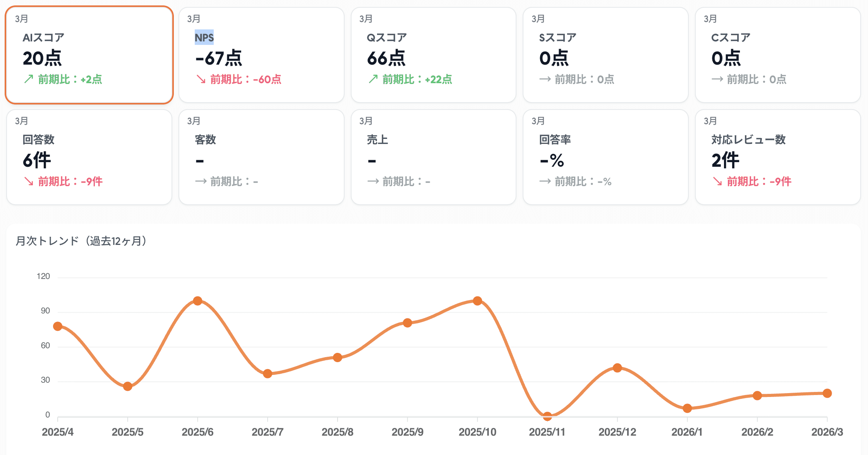The image size is (868, 455).
Task: Select the Sスコア 0点 card
Action: tap(606, 55)
